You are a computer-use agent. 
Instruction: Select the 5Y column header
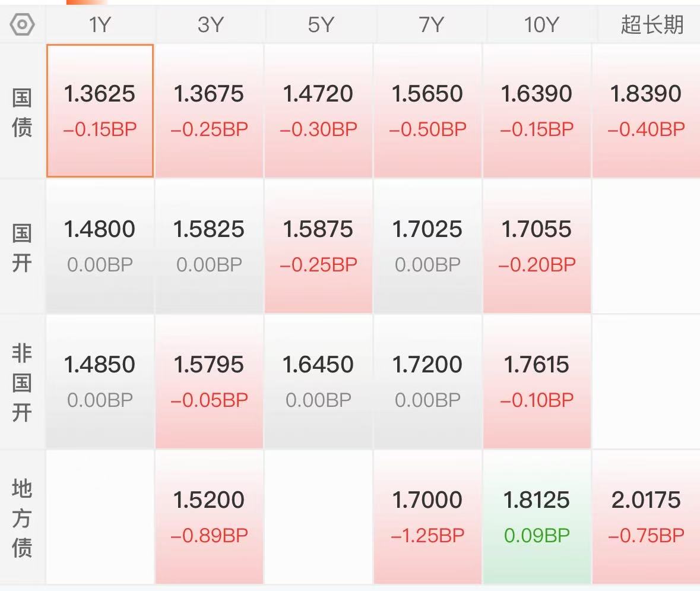coord(320,24)
